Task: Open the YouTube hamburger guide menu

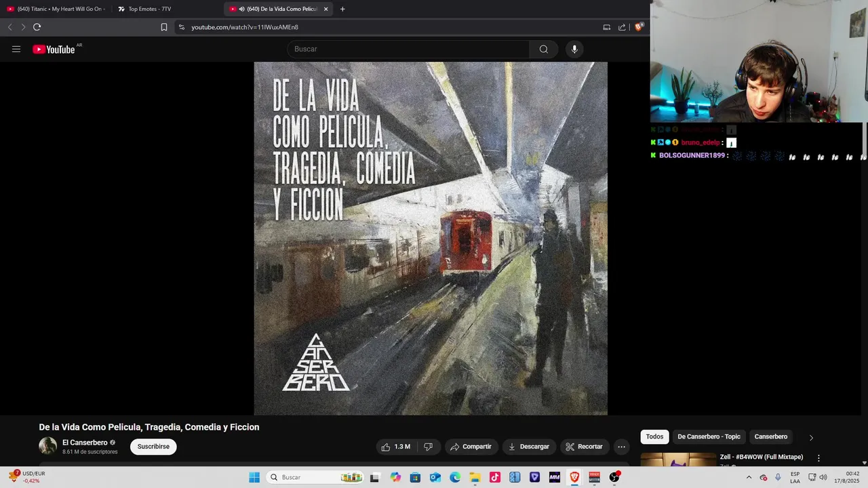Action: (16, 49)
